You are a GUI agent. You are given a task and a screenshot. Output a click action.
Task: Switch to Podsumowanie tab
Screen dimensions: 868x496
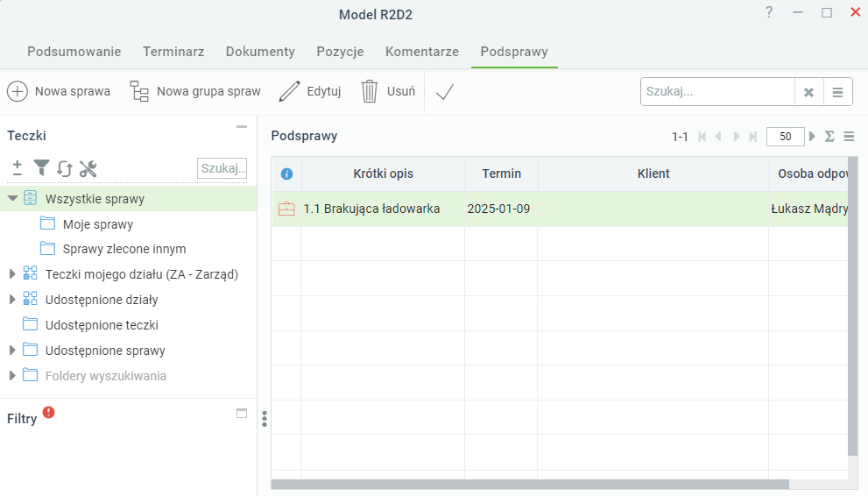(x=74, y=52)
